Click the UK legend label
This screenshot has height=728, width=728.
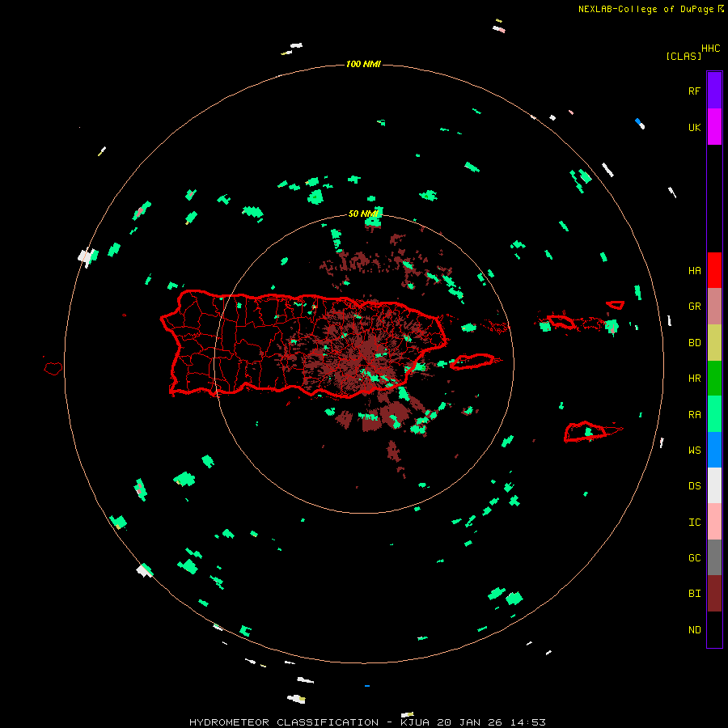[694, 127]
